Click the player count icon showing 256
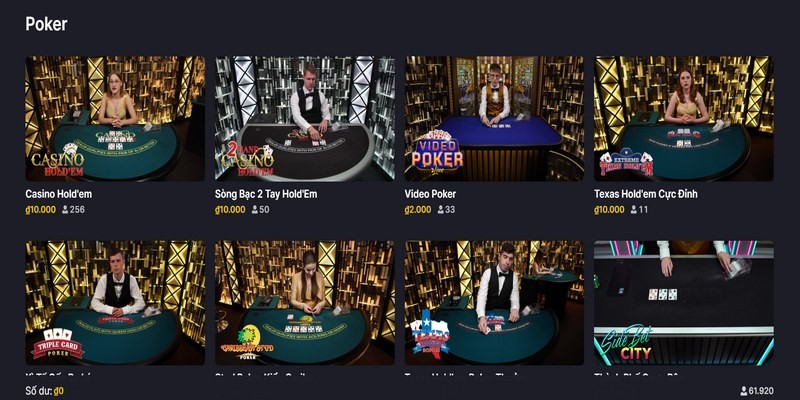The image size is (800, 400). coord(65,210)
